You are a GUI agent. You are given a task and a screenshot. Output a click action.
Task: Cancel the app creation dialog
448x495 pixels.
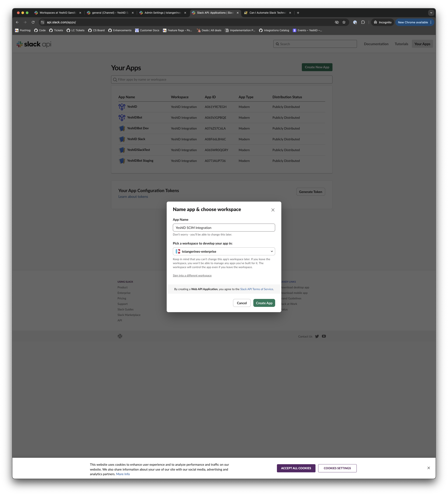pos(242,303)
